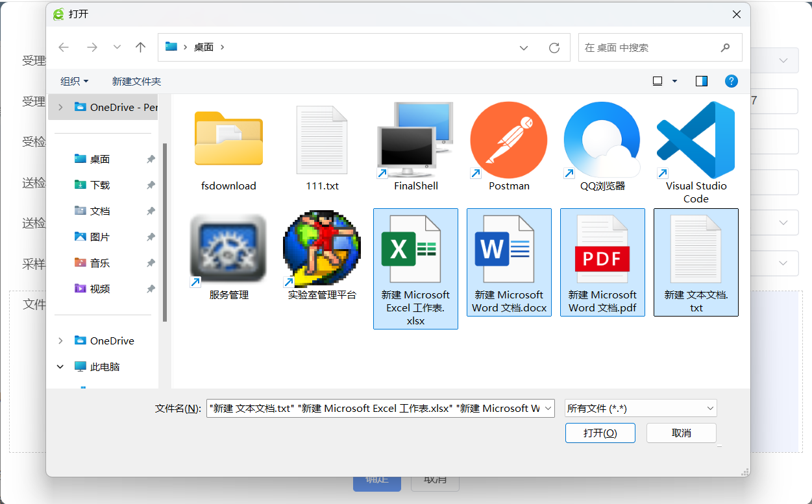Unpin 文档 using its pin icon
812x504 pixels.
click(151, 211)
